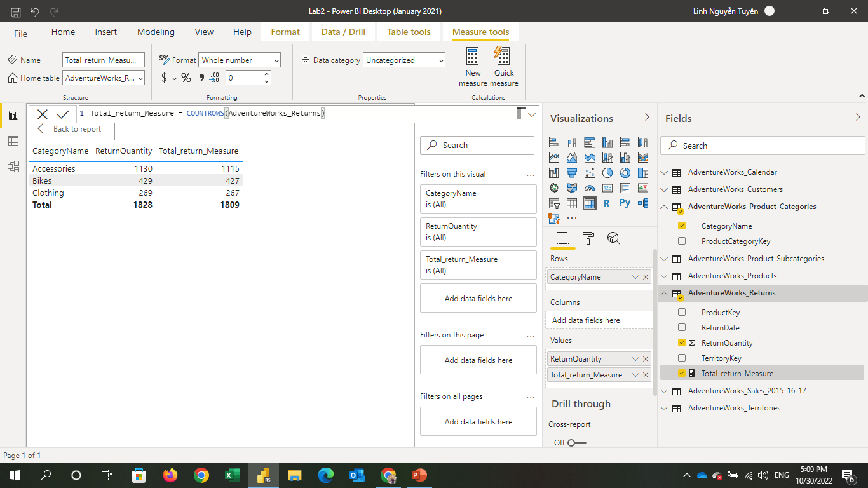Click the Quick measure button
The image size is (868, 488).
tap(504, 67)
